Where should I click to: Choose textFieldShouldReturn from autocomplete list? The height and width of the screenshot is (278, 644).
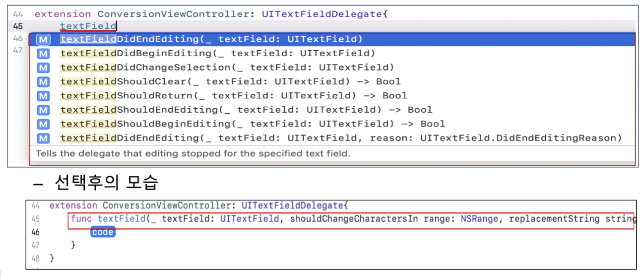point(333,96)
